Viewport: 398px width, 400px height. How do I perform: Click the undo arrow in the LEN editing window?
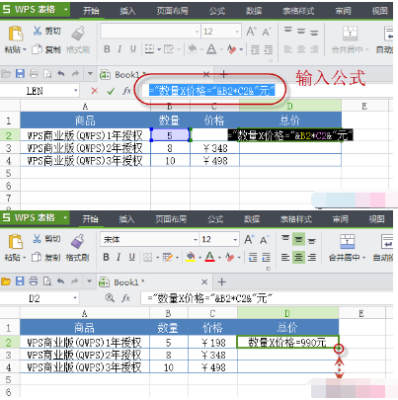tap(61, 74)
